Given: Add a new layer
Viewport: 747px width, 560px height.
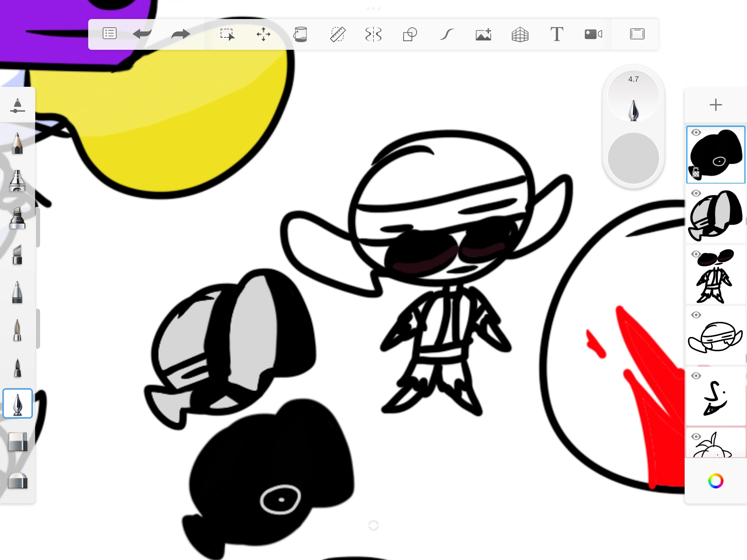Looking at the screenshot, I should [x=716, y=105].
